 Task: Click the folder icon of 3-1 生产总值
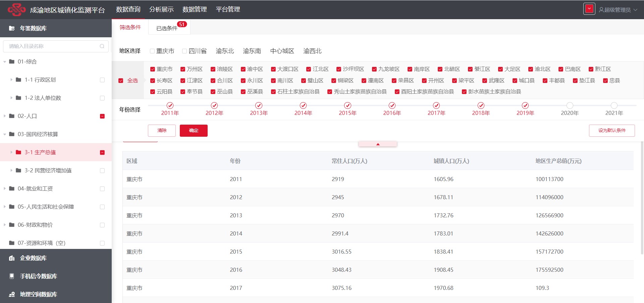[x=18, y=152]
